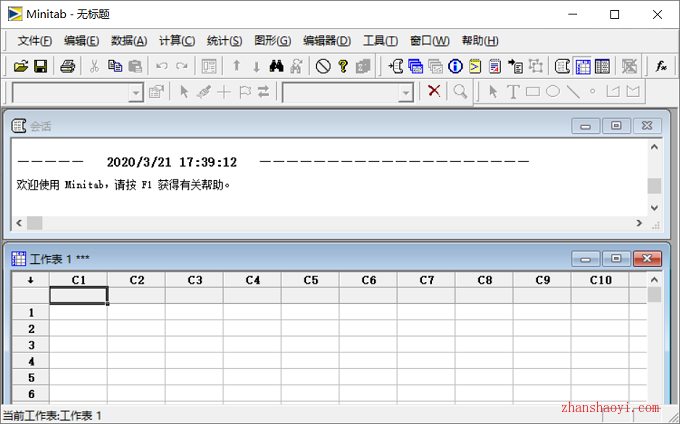Expand the first toolbar combo box dropdown
Screen dimensions: 680x424
[x=136, y=93]
